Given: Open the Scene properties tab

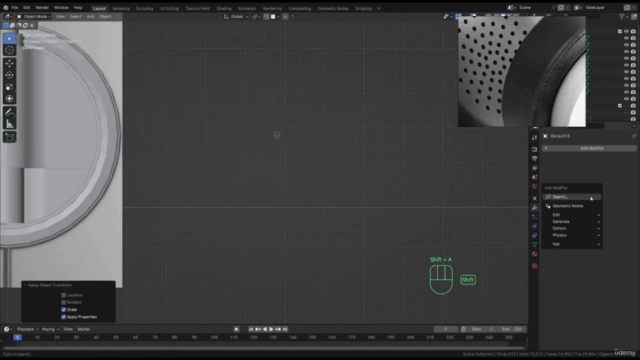Looking at the screenshot, I should pyautogui.click(x=535, y=177).
